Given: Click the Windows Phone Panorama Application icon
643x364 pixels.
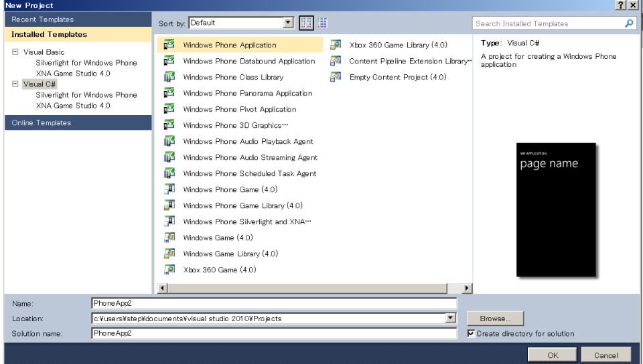Looking at the screenshot, I should tap(169, 92).
